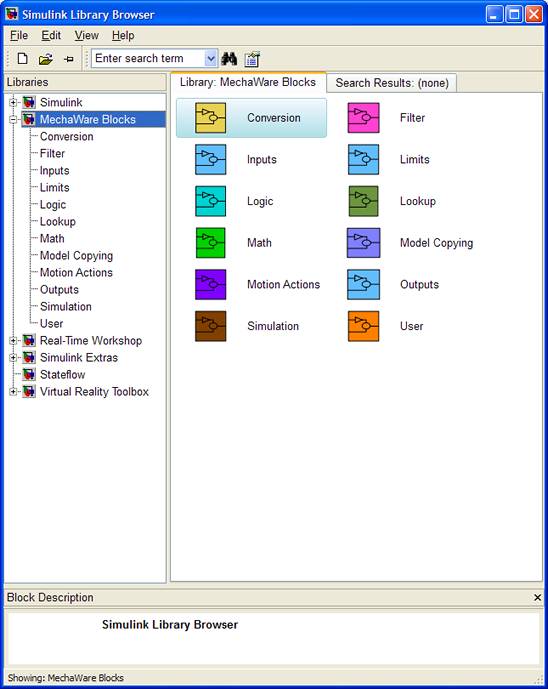Select Motion Actions in the library tree
Image resolution: width=548 pixels, height=689 pixels.
click(x=76, y=272)
